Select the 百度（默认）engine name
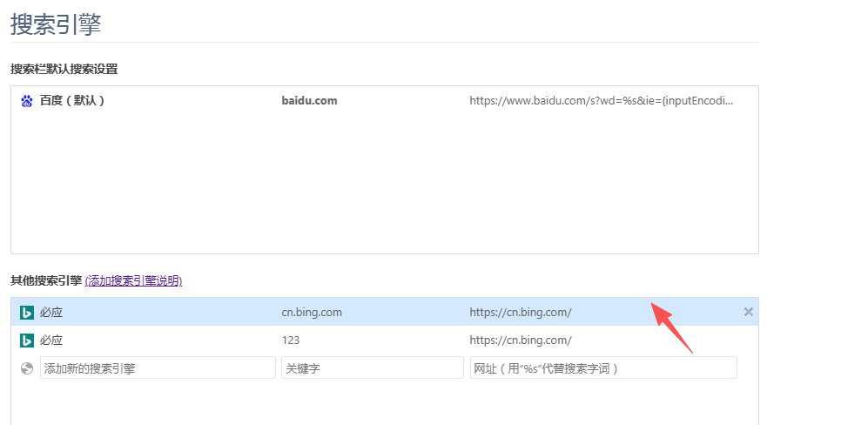 (72, 101)
